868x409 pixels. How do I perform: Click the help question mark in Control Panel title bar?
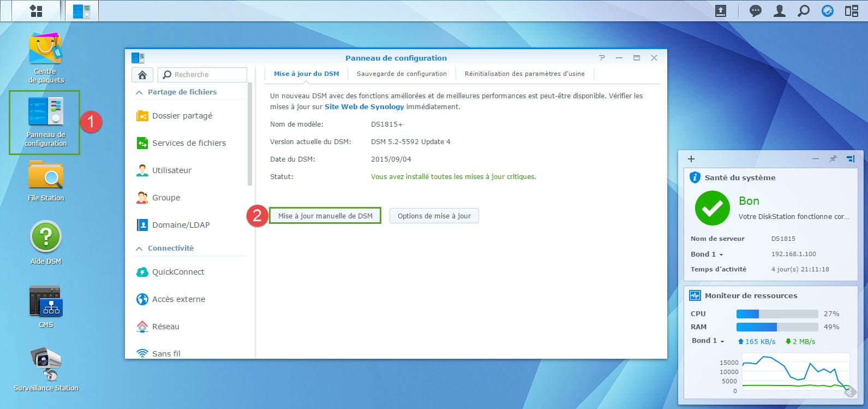pos(602,58)
